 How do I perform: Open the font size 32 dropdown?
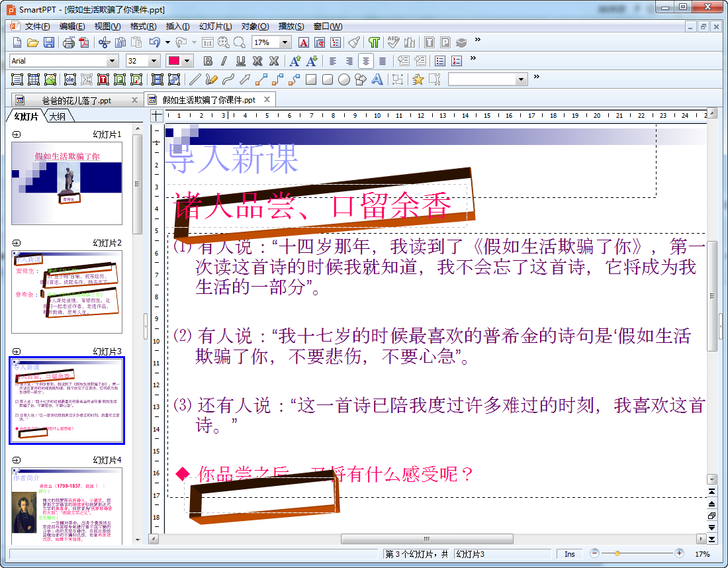click(154, 61)
